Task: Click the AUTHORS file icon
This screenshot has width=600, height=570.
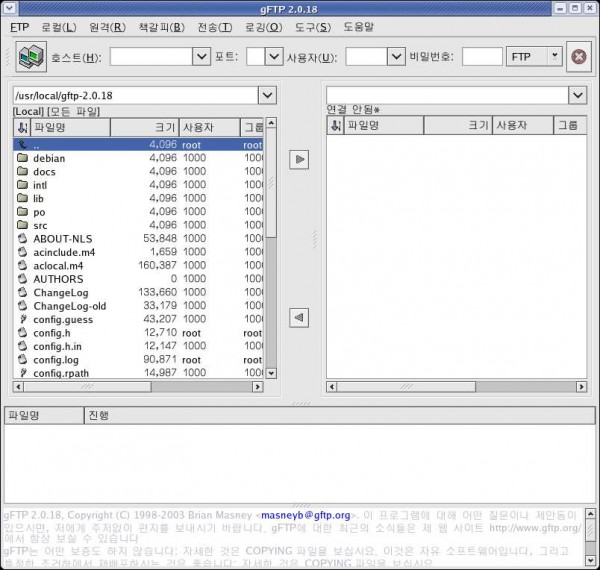Action: [23, 278]
